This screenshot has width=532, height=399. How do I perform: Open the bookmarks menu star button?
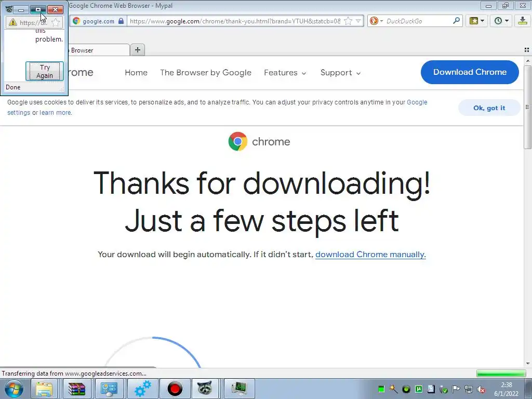(x=474, y=21)
